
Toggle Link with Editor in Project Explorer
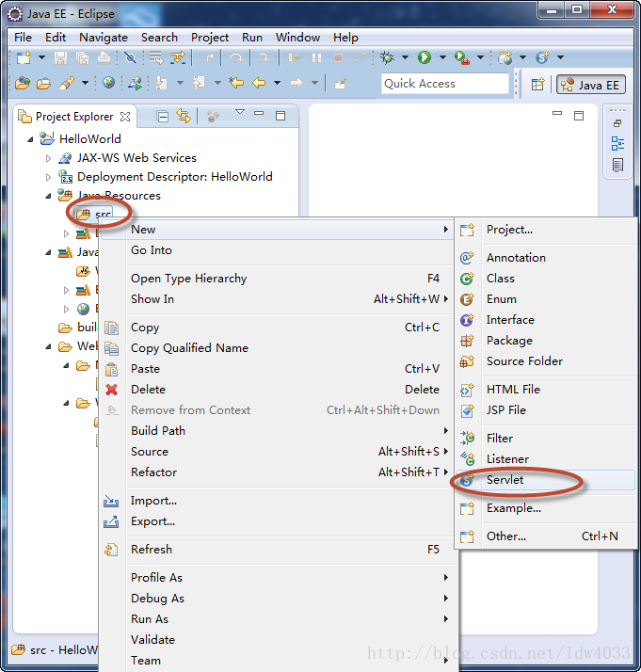click(x=184, y=116)
